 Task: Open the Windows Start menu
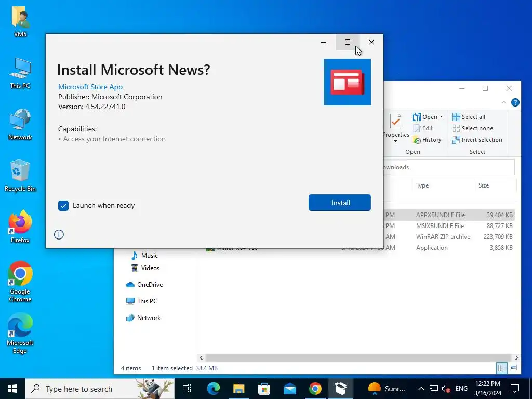pyautogui.click(x=12, y=389)
